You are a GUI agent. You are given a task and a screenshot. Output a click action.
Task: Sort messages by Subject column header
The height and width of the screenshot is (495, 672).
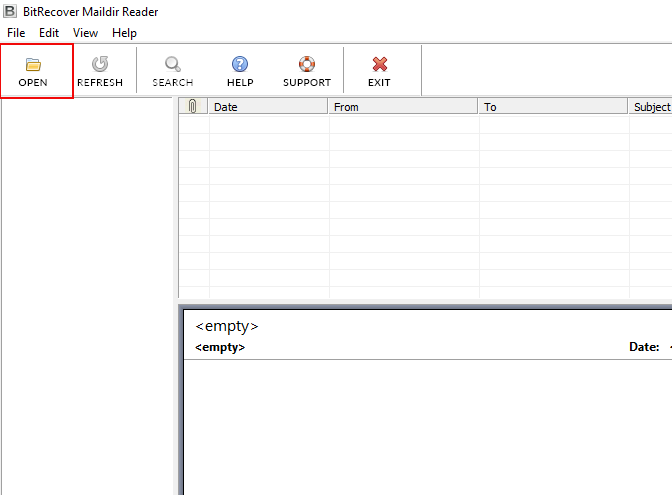coord(651,107)
